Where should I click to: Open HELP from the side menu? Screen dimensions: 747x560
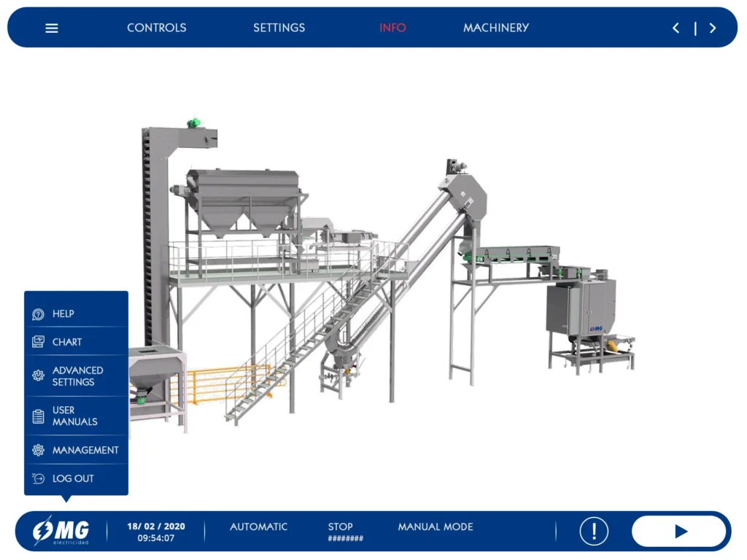point(76,314)
